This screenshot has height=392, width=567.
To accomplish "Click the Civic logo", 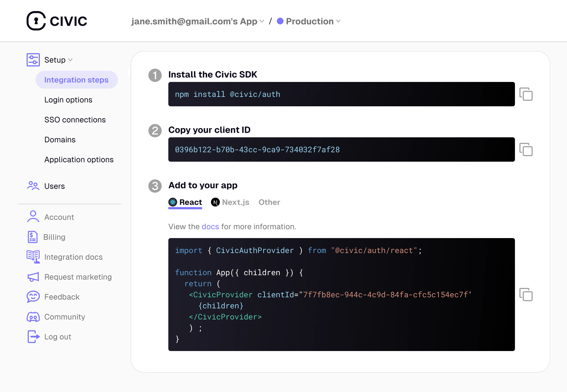I will click(57, 21).
